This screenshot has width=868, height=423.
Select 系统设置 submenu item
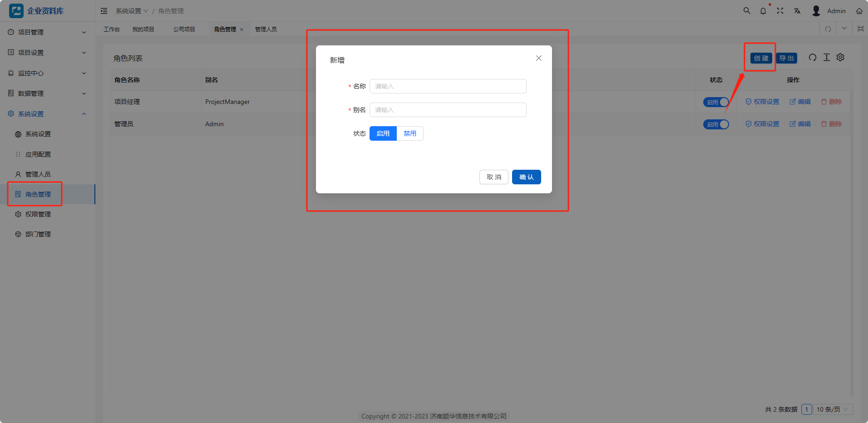tap(47, 134)
